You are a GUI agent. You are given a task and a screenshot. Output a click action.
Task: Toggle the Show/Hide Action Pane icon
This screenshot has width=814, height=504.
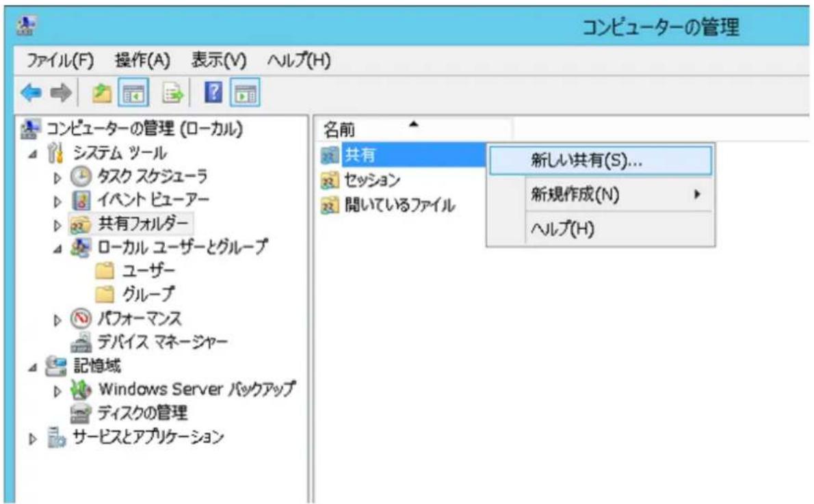pyautogui.click(x=245, y=94)
